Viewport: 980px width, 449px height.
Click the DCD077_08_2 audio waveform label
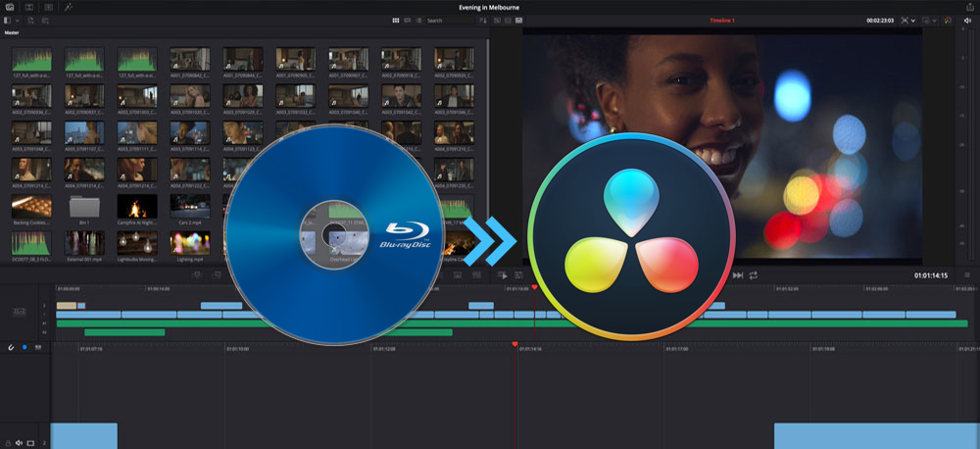tap(31, 258)
